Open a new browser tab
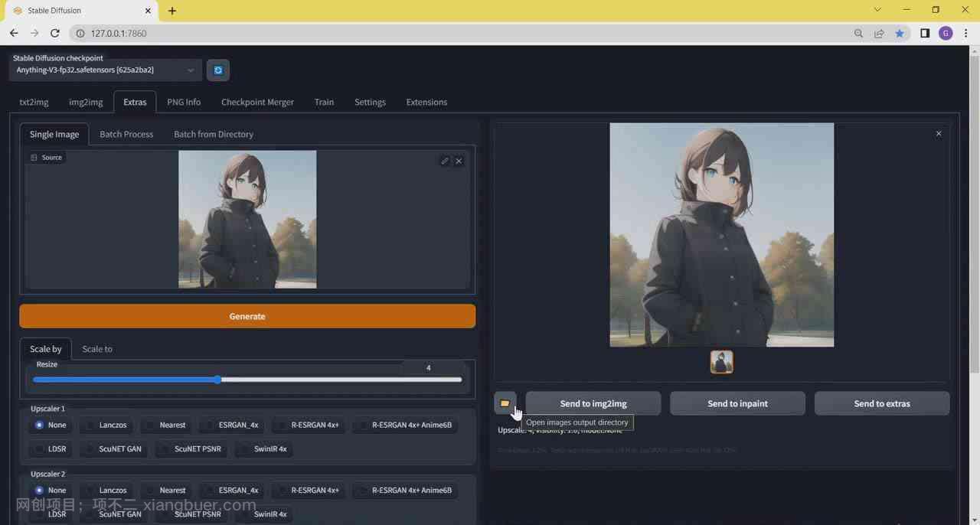The image size is (980, 525). 172,11
